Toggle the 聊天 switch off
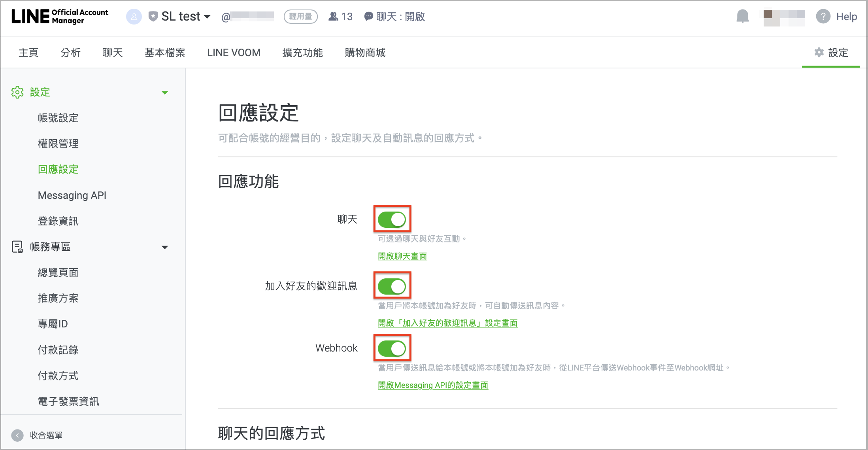Viewport: 868px width, 450px height. tap(392, 219)
